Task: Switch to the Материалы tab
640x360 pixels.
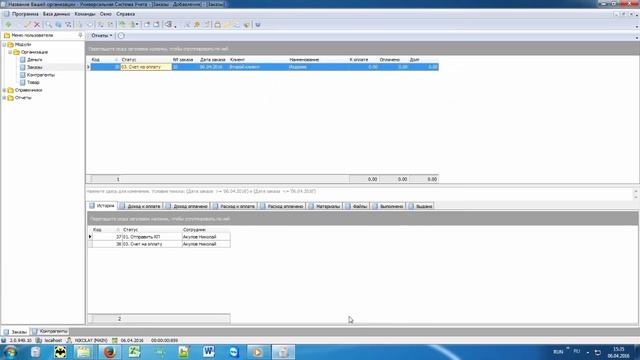Action: [x=324, y=206]
